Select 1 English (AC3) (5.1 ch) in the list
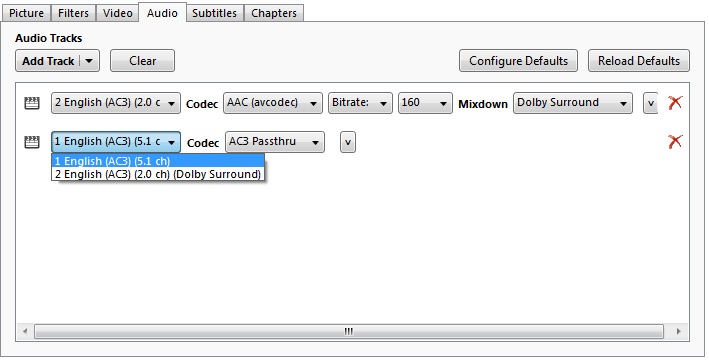 click(158, 161)
